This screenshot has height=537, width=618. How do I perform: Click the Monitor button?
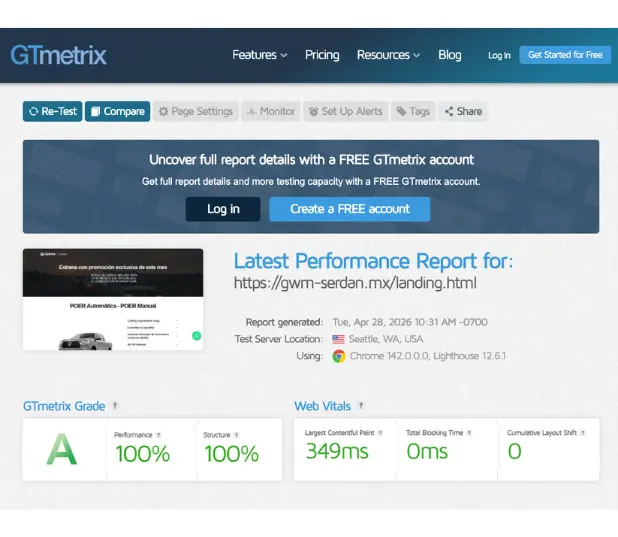click(271, 112)
